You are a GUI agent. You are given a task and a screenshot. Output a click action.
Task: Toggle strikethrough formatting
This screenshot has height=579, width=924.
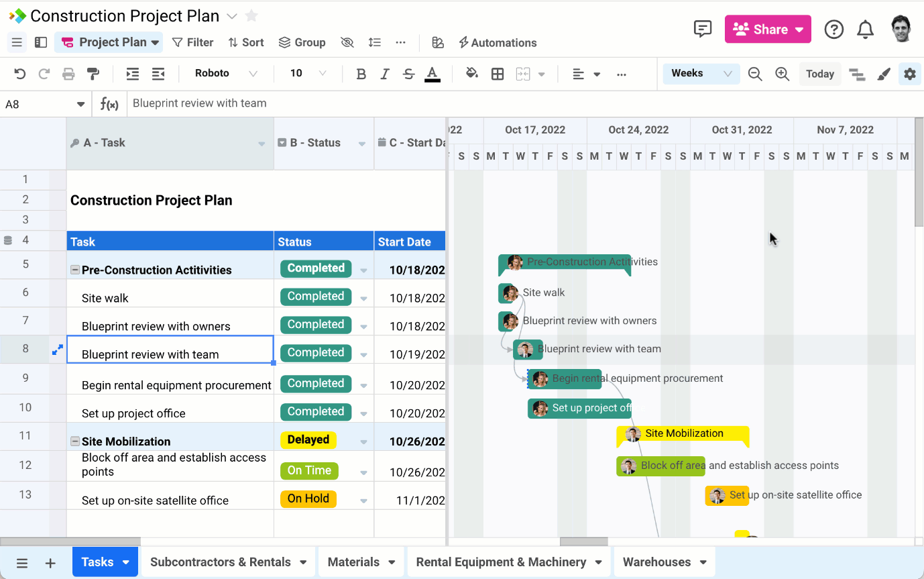pyautogui.click(x=408, y=74)
